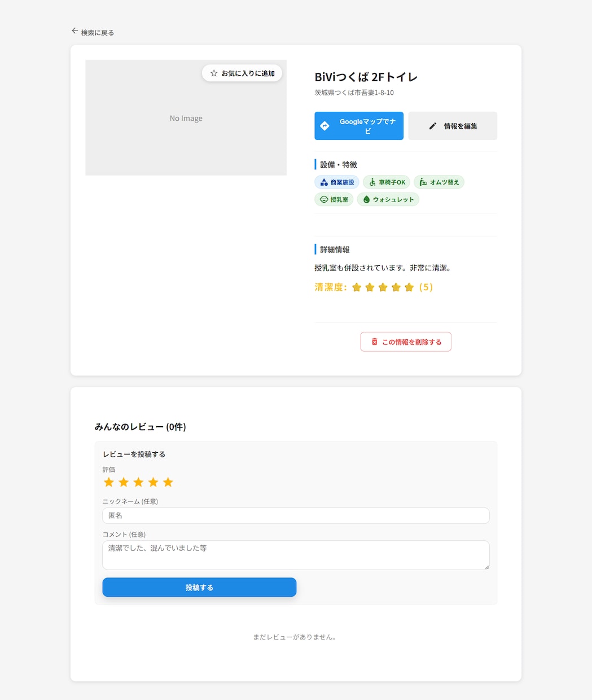Set review rating to two stars
Image resolution: width=592 pixels, height=700 pixels.
click(124, 482)
